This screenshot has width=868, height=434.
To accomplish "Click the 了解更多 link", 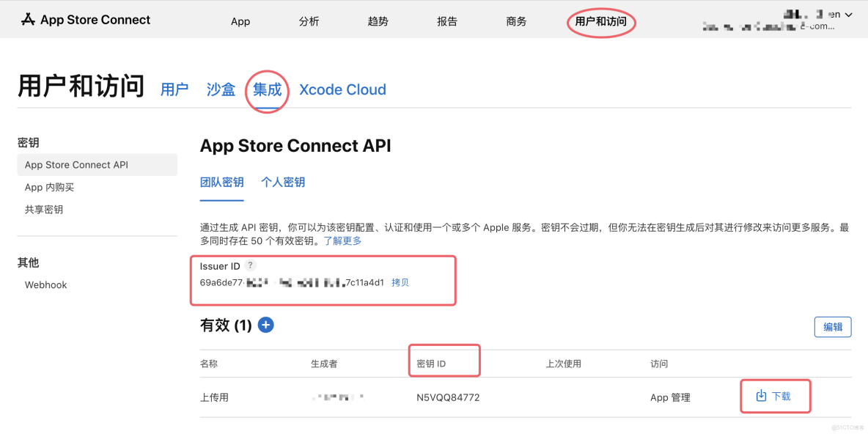I will point(342,240).
